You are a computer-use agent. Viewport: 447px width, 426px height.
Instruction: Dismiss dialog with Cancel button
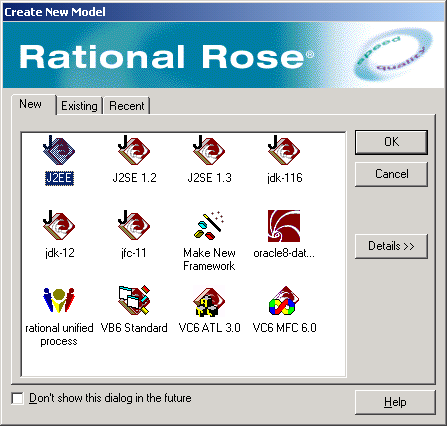tap(391, 174)
